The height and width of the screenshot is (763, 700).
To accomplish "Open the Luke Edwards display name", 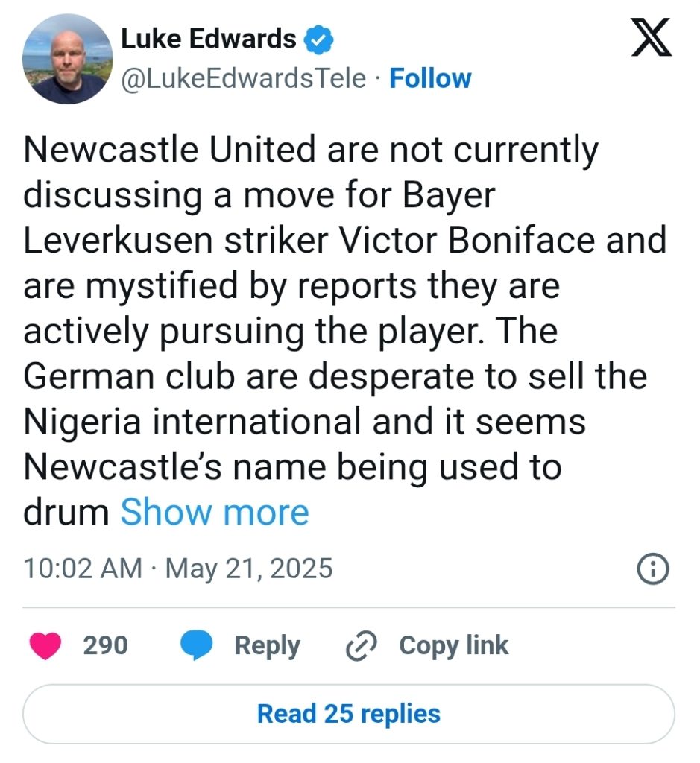I will pyautogui.click(x=208, y=39).
